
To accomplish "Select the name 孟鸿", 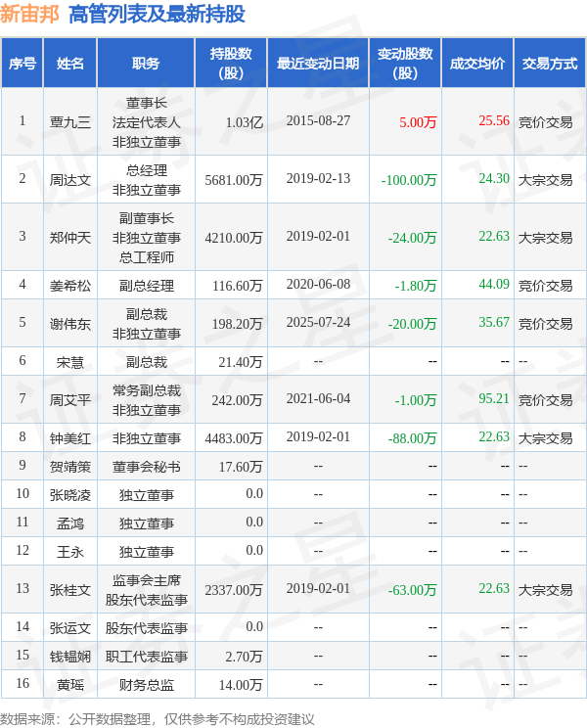I will click(70, 523).
